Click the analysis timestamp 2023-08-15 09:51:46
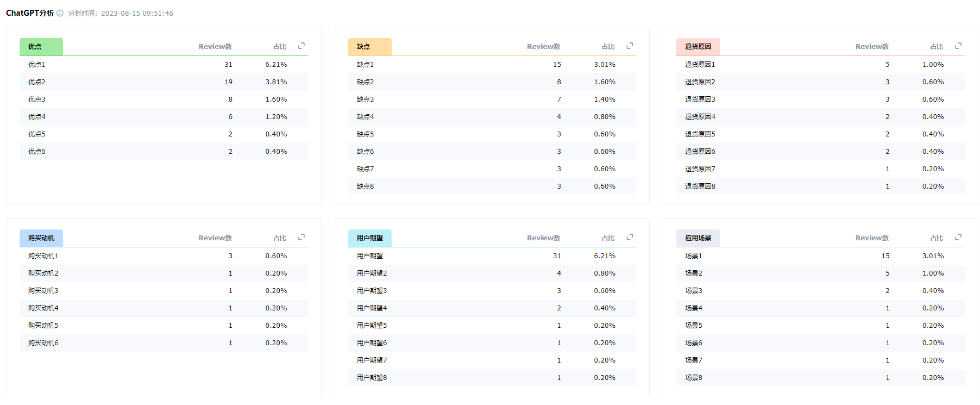The width and height of the screenshot is (980, 405). click(x=137, y=14)
